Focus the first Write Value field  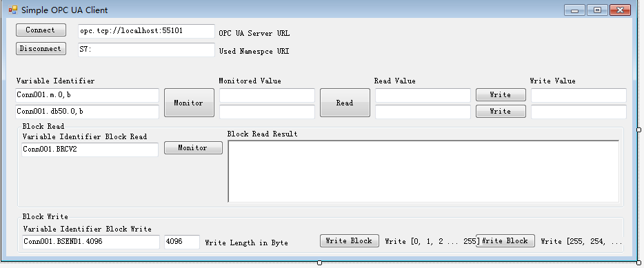coord(578,95)
